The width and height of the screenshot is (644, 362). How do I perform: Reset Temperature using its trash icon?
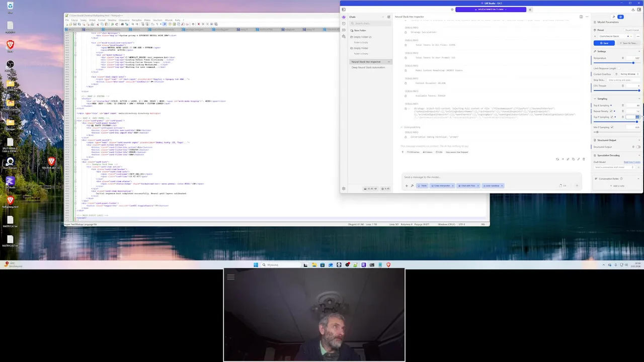coord(623,58)
